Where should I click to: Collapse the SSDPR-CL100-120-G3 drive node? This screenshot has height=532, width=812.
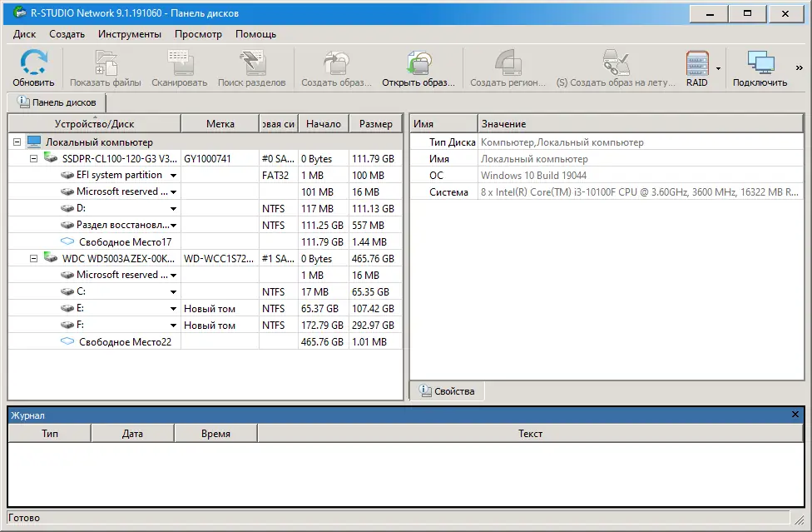coord(33,158)
